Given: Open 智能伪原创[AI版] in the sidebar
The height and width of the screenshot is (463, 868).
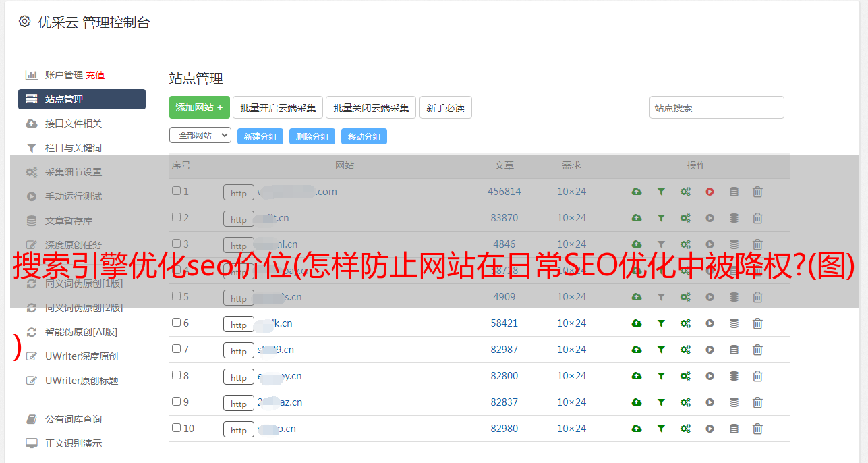Looking at the screenshot, I should coord(81,332).
